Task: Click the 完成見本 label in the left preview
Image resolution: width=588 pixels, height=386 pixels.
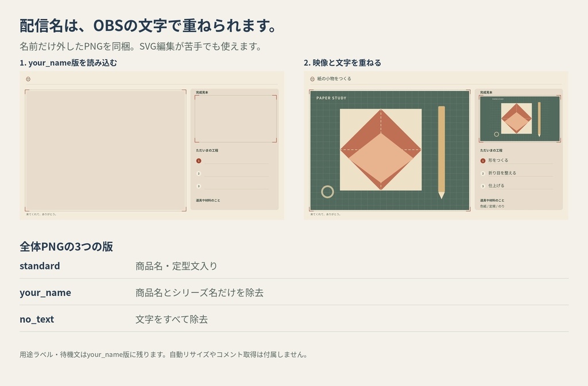Action: 202,92
